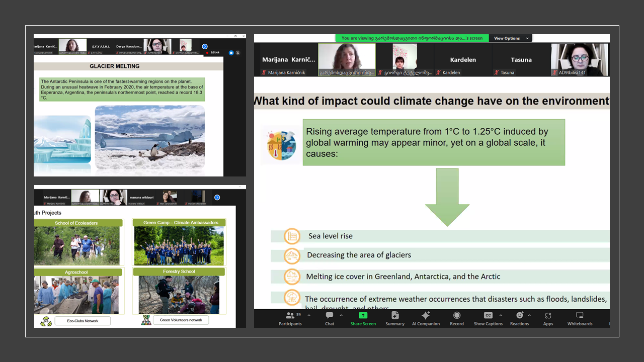This screenshot has width=644, height=362.
Task: Click the 'Sea level rise' text
Action: 331,236
